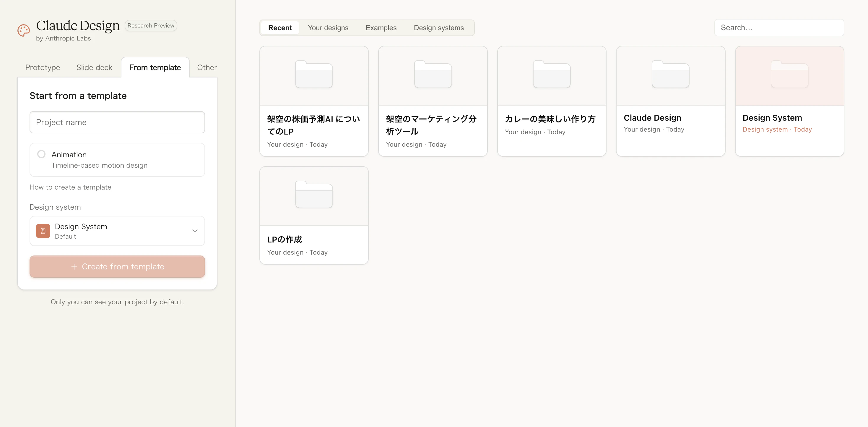Click the folder icon on 架空の株価予測AI card
The height and width of the screenshot is (427, 868).
314,75
